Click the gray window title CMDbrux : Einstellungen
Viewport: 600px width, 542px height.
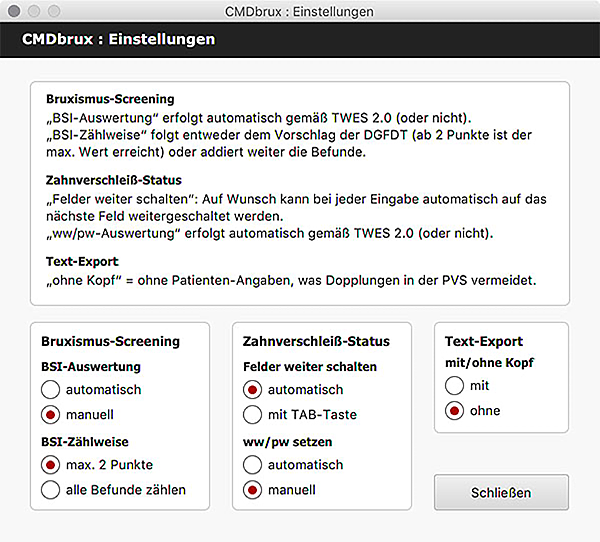tap(299, 12)
